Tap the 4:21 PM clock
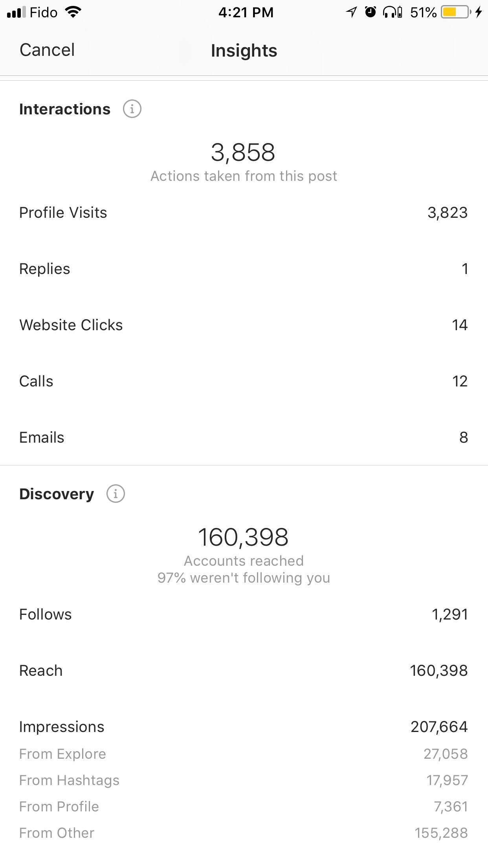The height and width of the screenshot is (868, 488). coord(246,13)
